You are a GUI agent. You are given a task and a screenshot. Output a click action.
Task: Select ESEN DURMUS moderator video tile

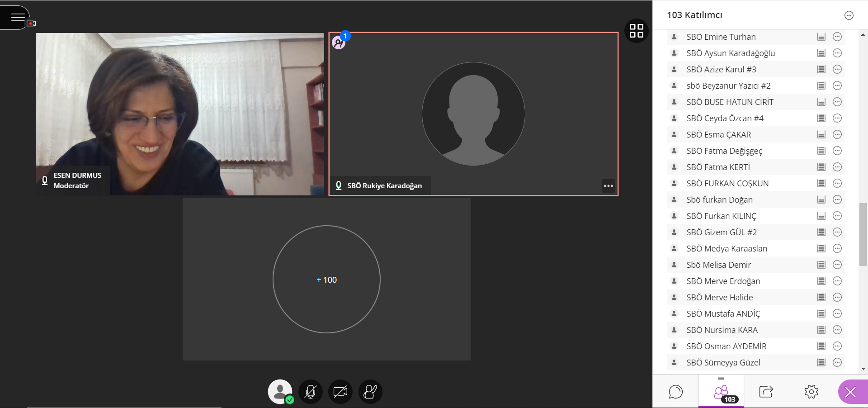click(x=180, y=114)
